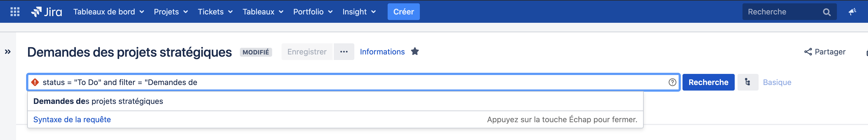Select the Demandes des projets stratégiques suggestion

98,101
